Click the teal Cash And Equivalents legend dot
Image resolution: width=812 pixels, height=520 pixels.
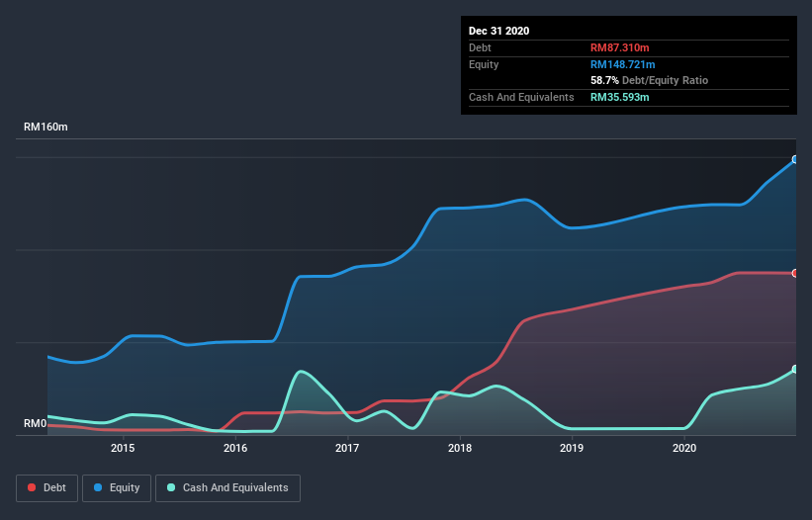pyautogui.click(x=171, y=487)
